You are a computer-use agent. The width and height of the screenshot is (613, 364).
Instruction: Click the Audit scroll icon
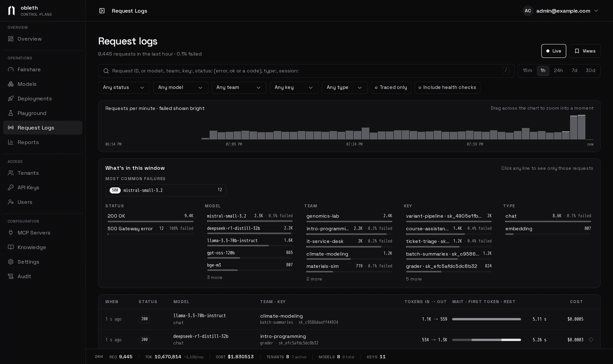point(11,276)
